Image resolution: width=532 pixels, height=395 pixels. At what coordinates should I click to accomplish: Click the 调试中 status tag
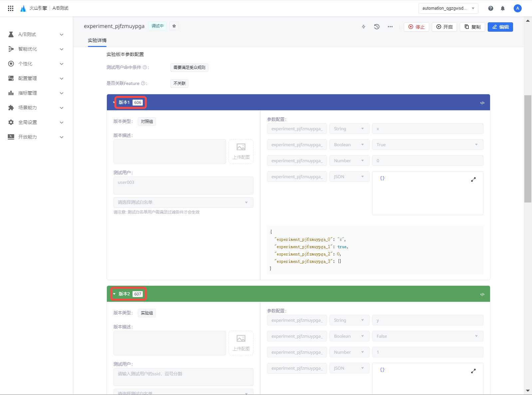tap(157, 26)
